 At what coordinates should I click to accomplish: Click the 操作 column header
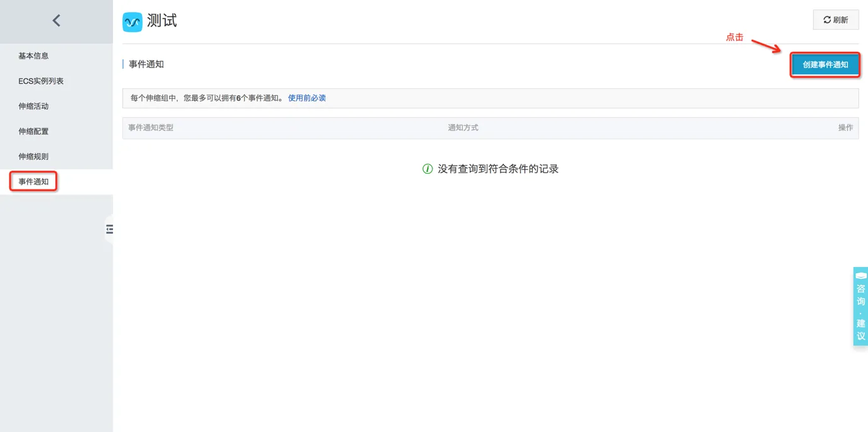[x=846, y=127]
